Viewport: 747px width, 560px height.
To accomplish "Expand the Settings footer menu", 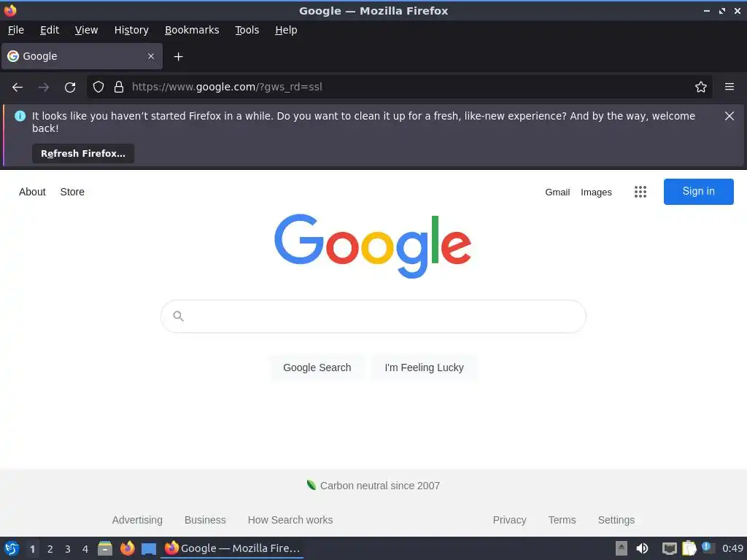I will [616, 520].
